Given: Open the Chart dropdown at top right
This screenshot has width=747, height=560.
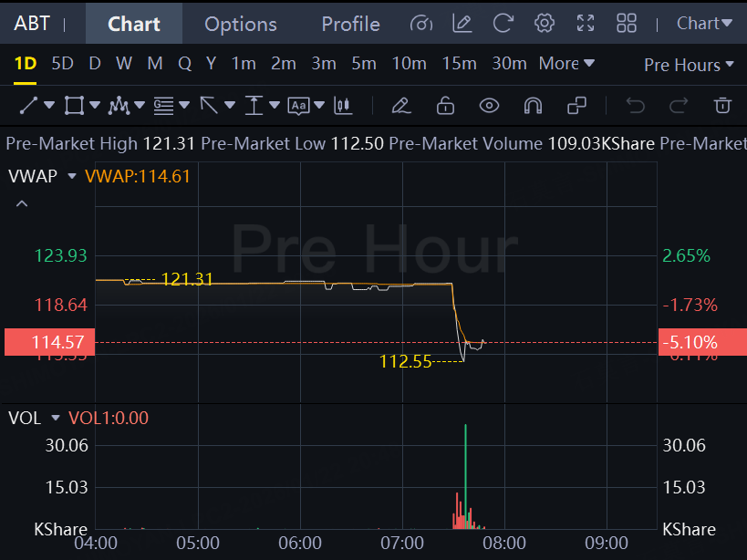Looking at the screenshot, I should [x=704, y=23].
